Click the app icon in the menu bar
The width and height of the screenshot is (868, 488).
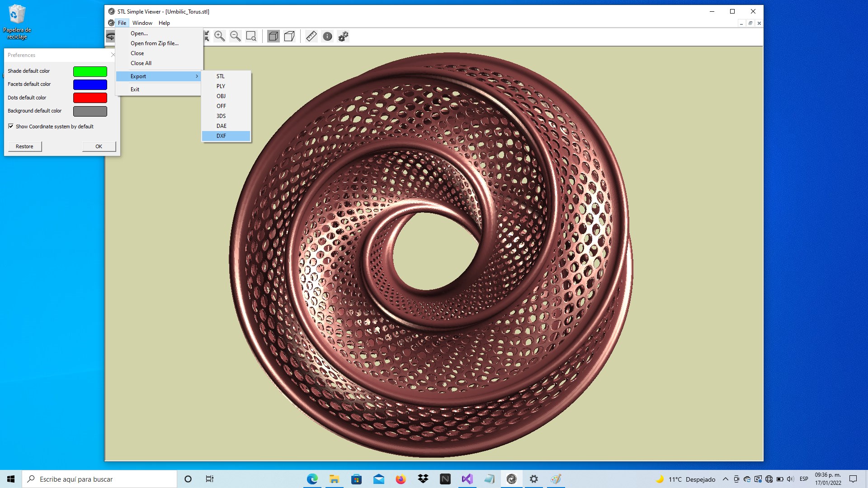(x=111, y=23)
